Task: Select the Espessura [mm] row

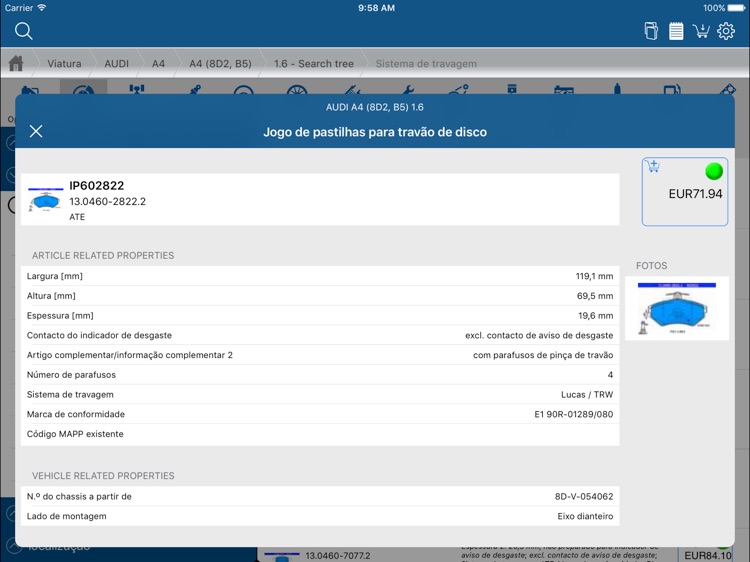Action: click(320, 316)
